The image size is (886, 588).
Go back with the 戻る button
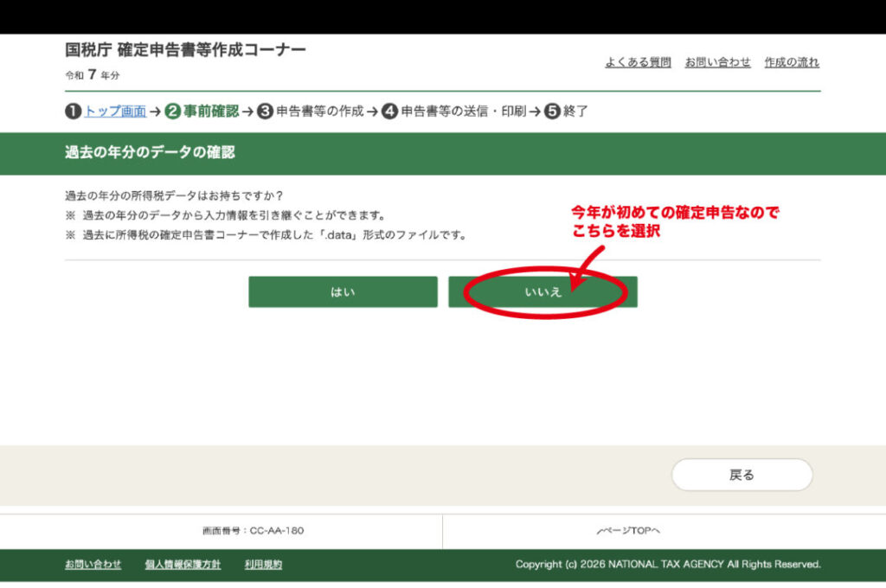coord(742,475)
